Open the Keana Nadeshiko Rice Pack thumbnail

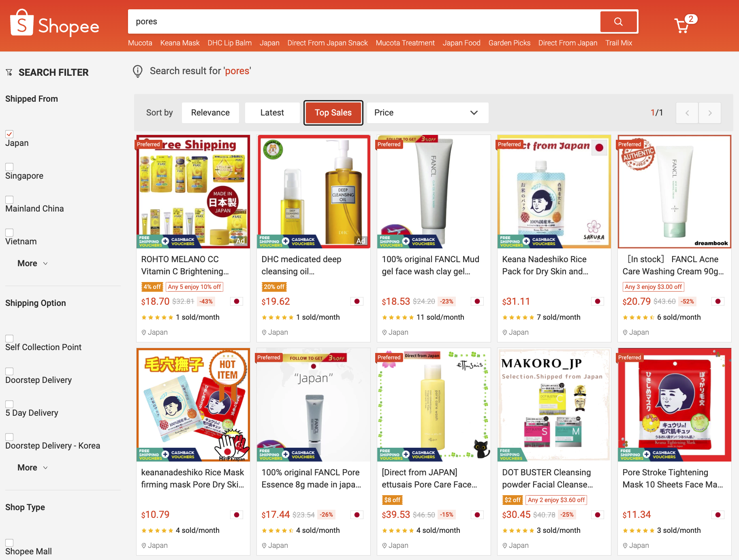pyautogui.click(x=554, y=191)
